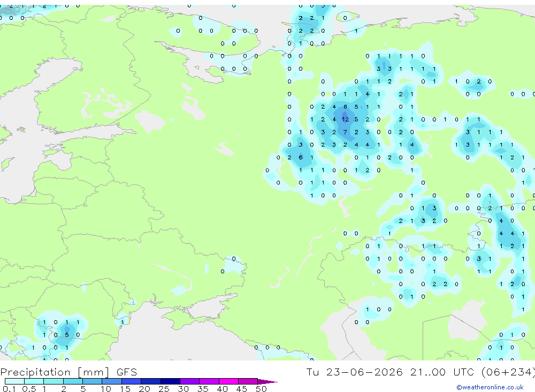Image resolution: width=535 pixels, height=392 pixels.
Task: Click the 25 legend scale label
Action: [164, 389]
